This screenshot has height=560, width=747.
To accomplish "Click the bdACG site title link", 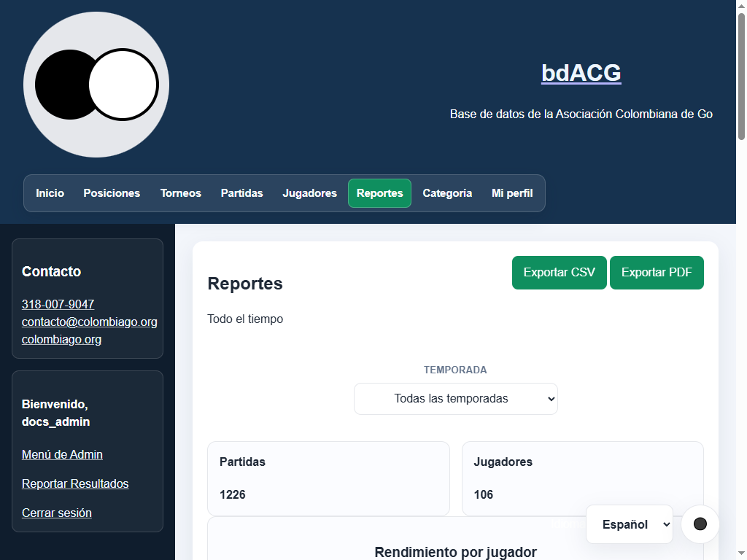I will (x=581, y=73).
